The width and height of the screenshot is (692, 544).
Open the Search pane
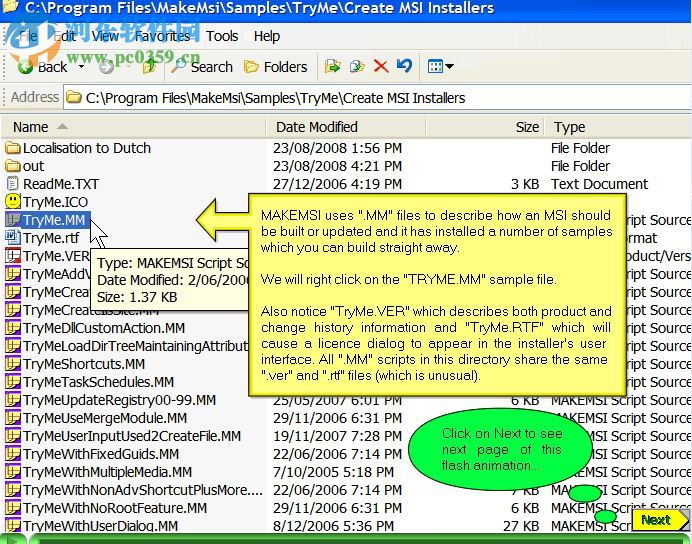[x=202, y=67]
